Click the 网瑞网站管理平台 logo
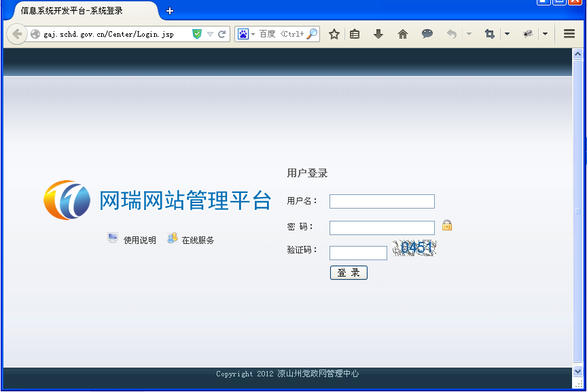The height and width of the screenshot is (392, 587). pos(157,200)
